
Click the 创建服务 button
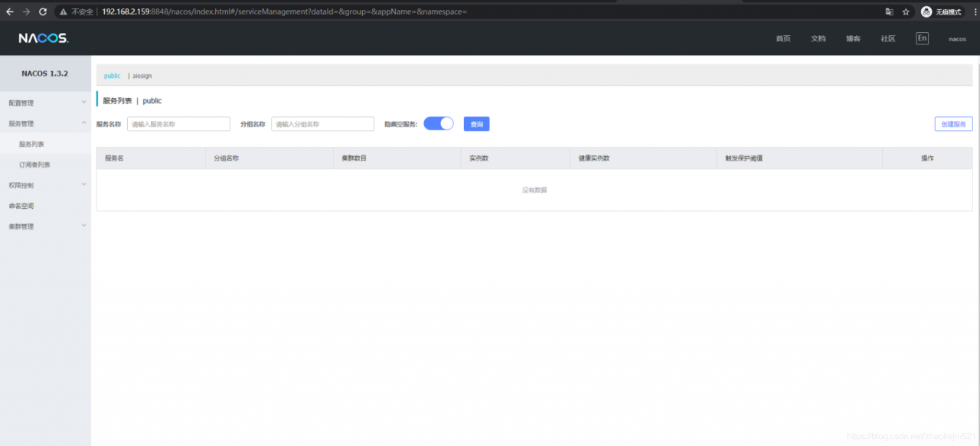click(x=953, y=124)
